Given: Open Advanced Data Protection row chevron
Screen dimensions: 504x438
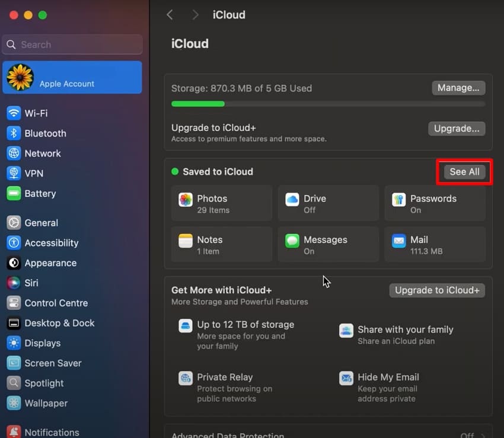Looking at the screenshot, I should [x=483, y=436].
